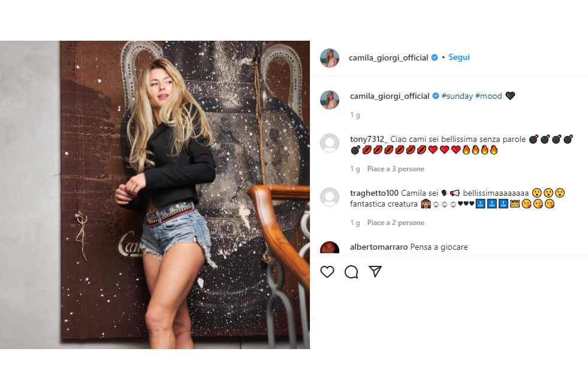Open the #sunday hashtag
Image resolution: width=588 pixels, height=391 pixels.
[457, 96]
